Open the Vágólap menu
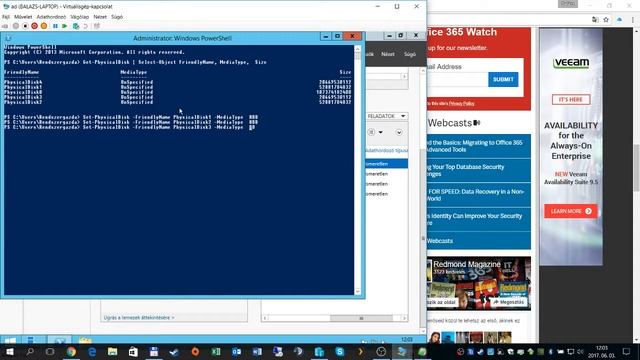Image resolution: width=640 pixels, height=360 pixels. 80,17
